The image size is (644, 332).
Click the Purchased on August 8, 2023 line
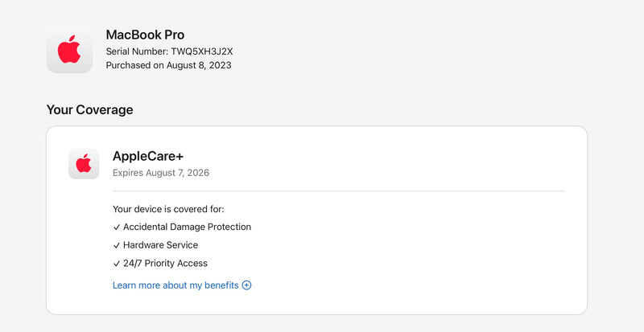point(168,65)
